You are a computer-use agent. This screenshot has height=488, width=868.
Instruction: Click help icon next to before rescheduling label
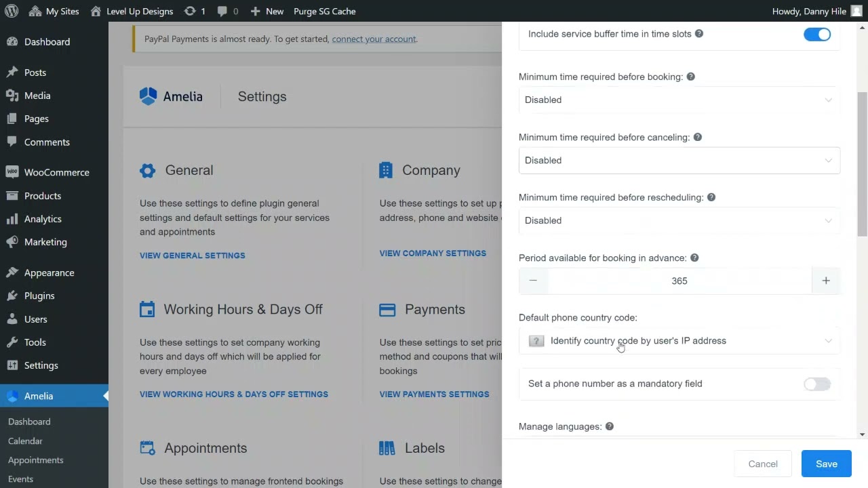(x=711, y=197)
